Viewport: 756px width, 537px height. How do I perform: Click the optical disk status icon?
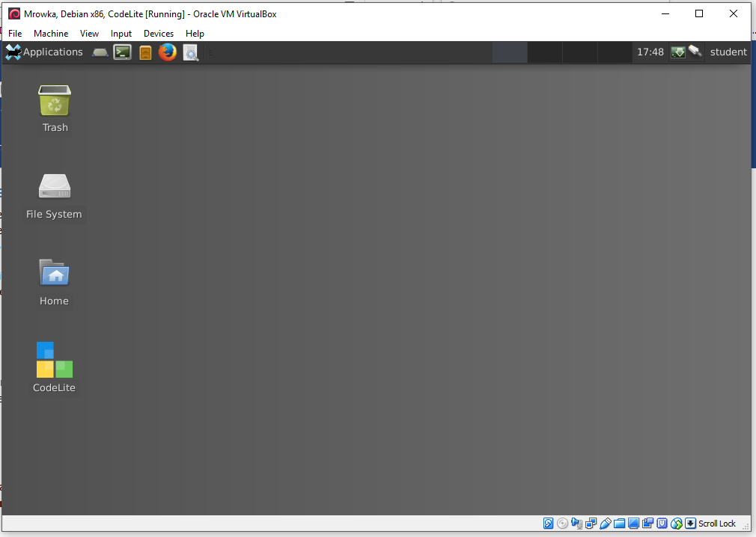tap(562, 524)
